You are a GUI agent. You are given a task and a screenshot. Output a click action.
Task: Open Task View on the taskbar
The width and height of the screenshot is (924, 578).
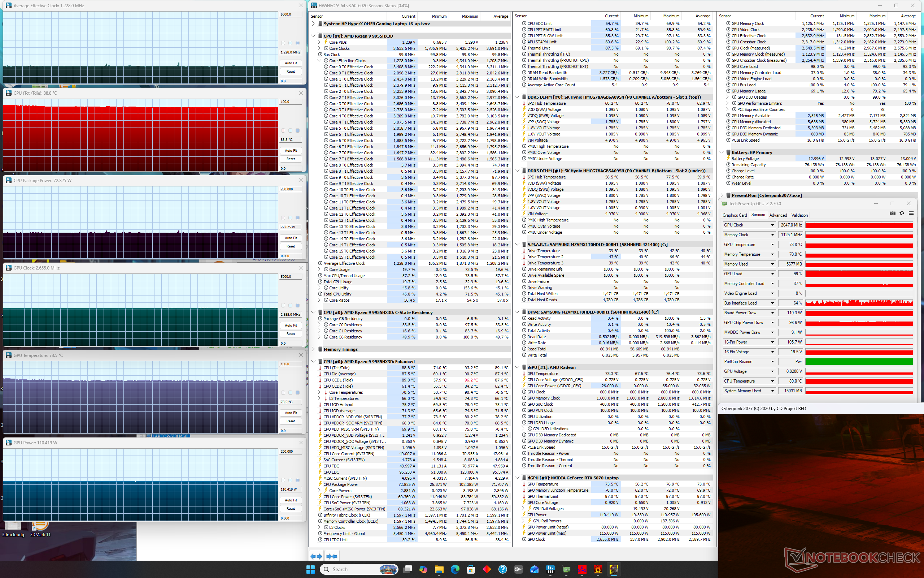tap(407, 569)
